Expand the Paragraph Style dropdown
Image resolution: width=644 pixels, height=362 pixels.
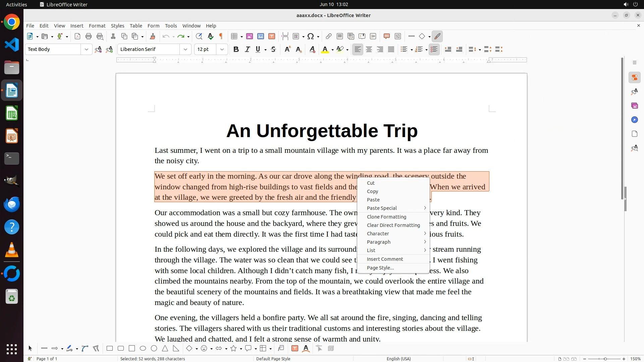[87, 50]
